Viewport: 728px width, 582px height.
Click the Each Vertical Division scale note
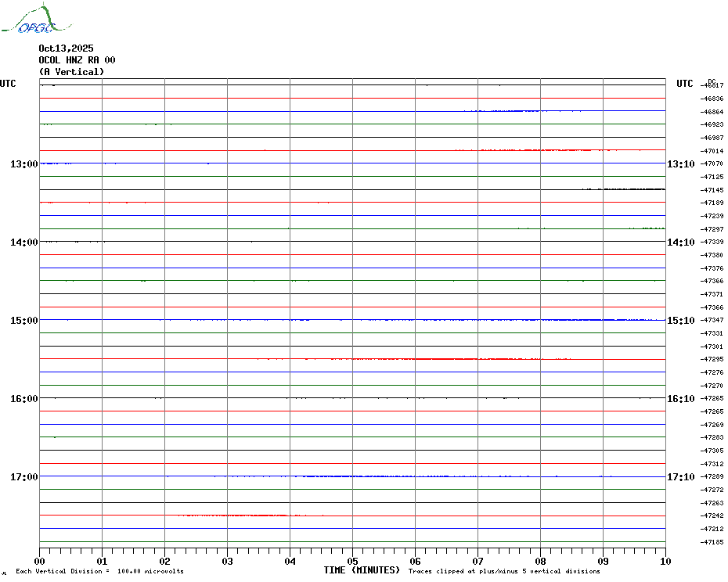[99, 571]
